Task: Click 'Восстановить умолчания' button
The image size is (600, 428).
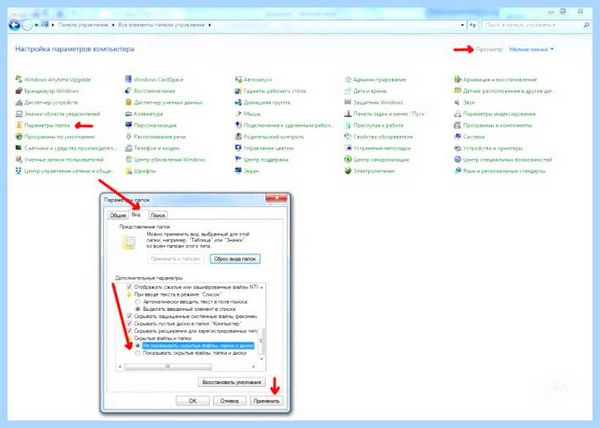Action: [x=232, y=382]
